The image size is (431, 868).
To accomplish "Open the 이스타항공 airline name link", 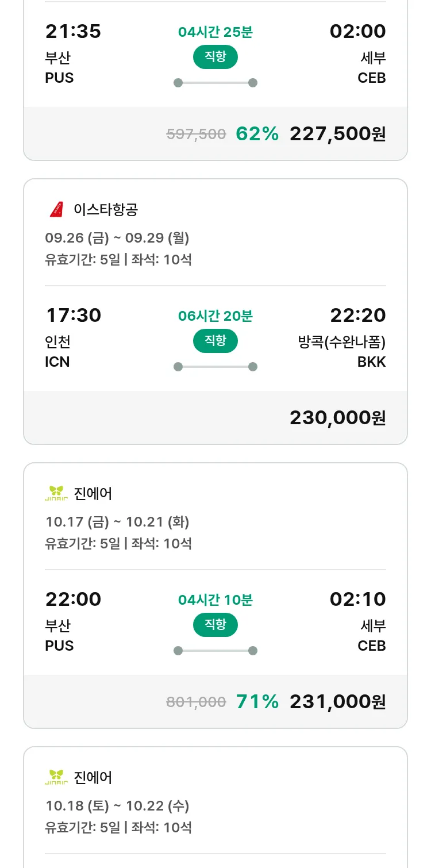I will tap(106, 209).
